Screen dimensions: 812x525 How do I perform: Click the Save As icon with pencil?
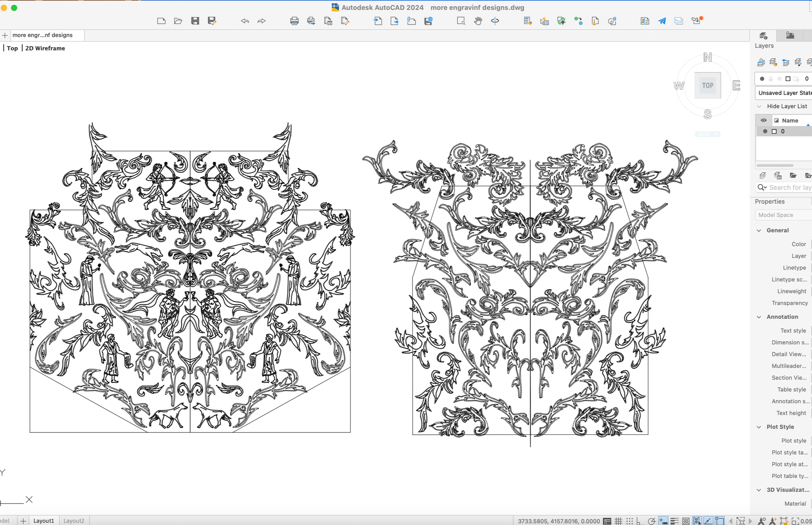pyautogui.click(x=212, y=21)
